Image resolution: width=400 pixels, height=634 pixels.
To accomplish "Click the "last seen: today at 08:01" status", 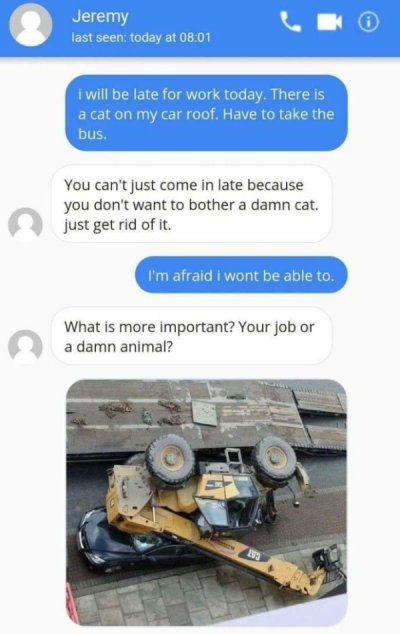I will click(141, 38).
